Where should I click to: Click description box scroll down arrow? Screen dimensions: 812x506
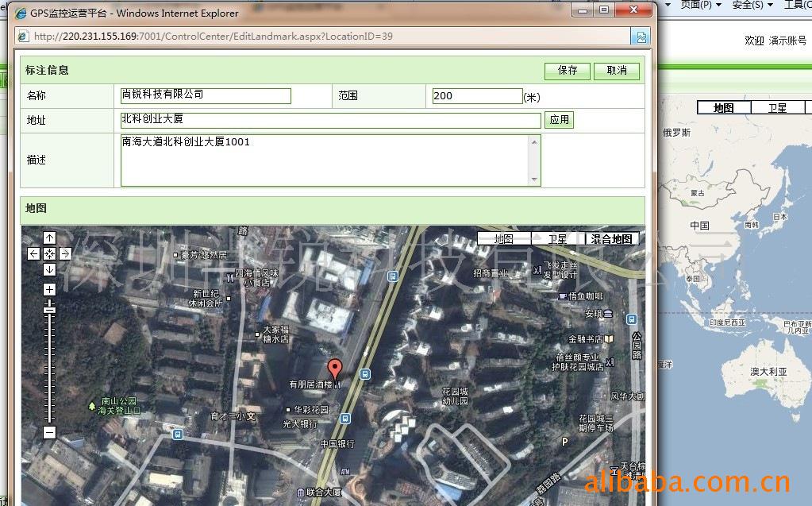pos(534,180)
